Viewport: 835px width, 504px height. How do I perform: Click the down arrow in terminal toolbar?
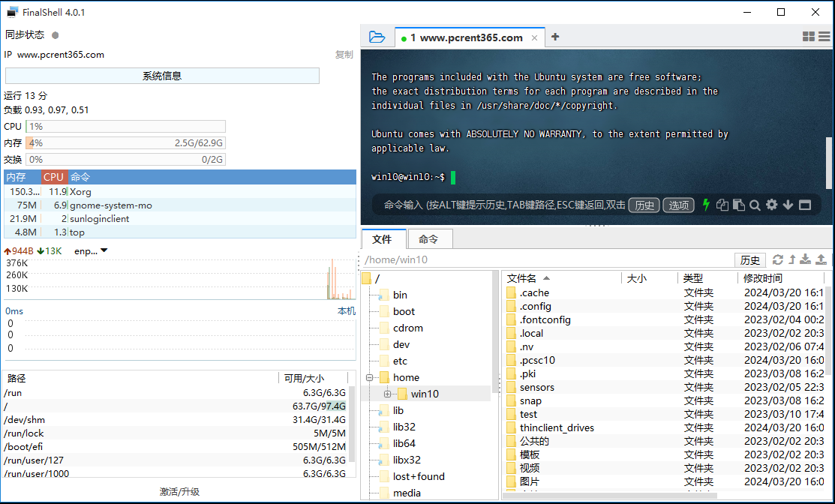(788, 205)
